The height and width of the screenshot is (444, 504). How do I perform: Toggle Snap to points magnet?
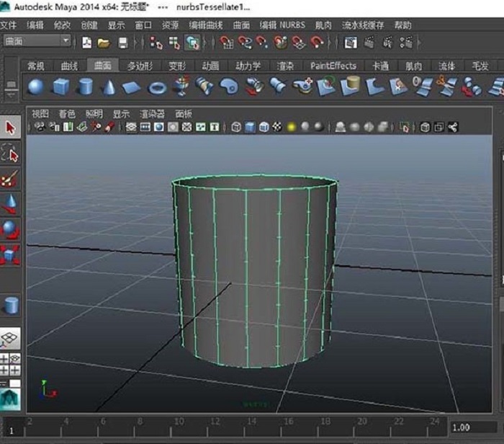[x=262, y=43]
